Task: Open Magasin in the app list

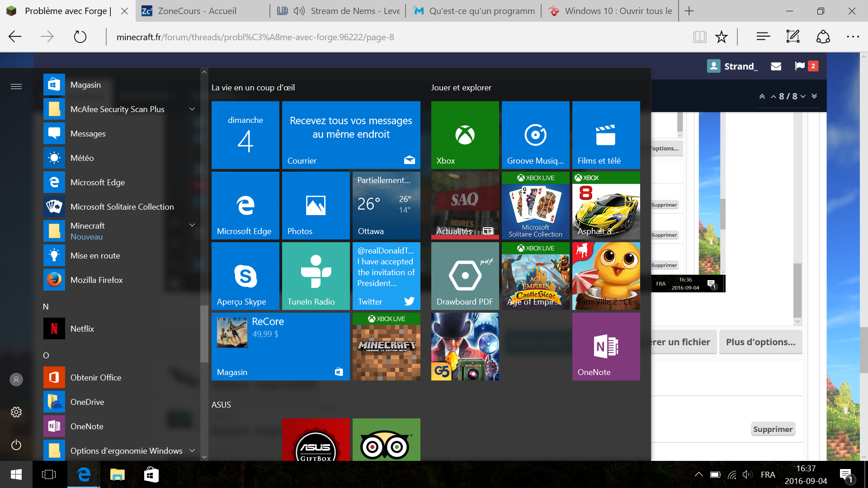Action: [120, 84]
